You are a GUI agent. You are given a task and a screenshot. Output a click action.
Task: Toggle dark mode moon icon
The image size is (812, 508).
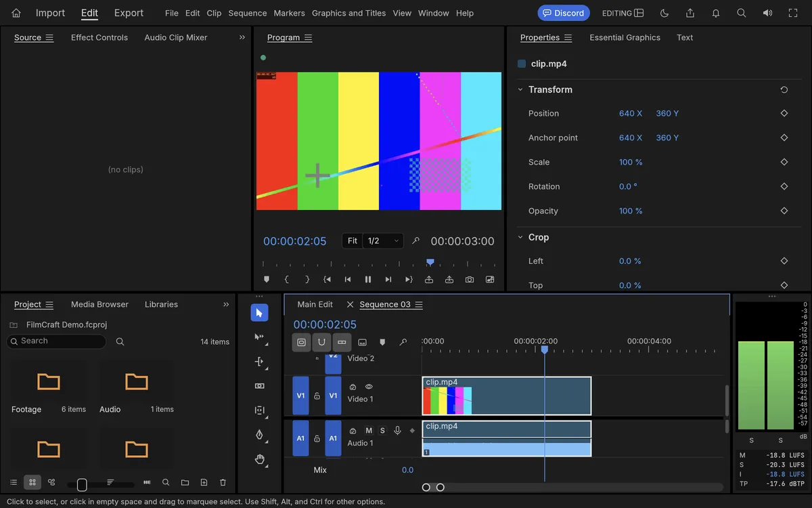click(x=664, y=13)
